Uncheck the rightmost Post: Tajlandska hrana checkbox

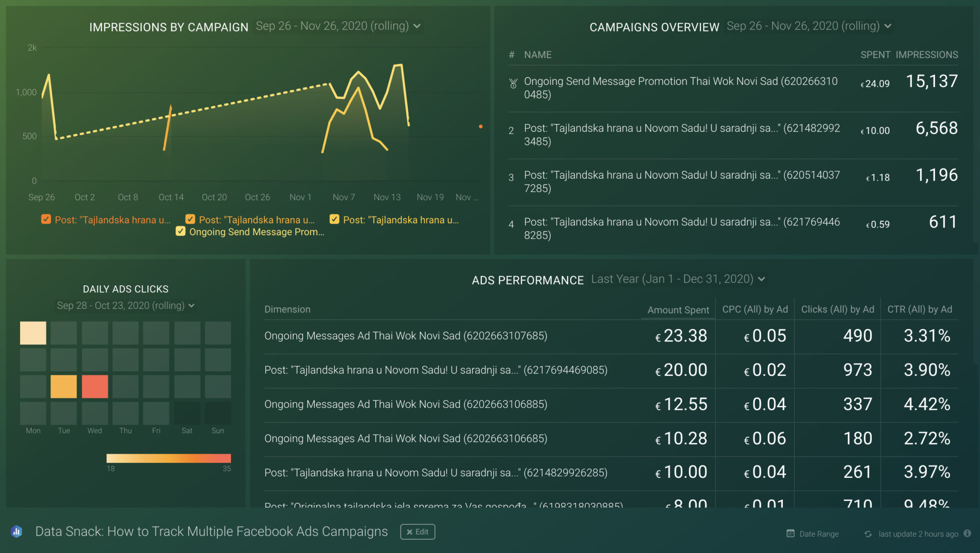pos(334,219)
